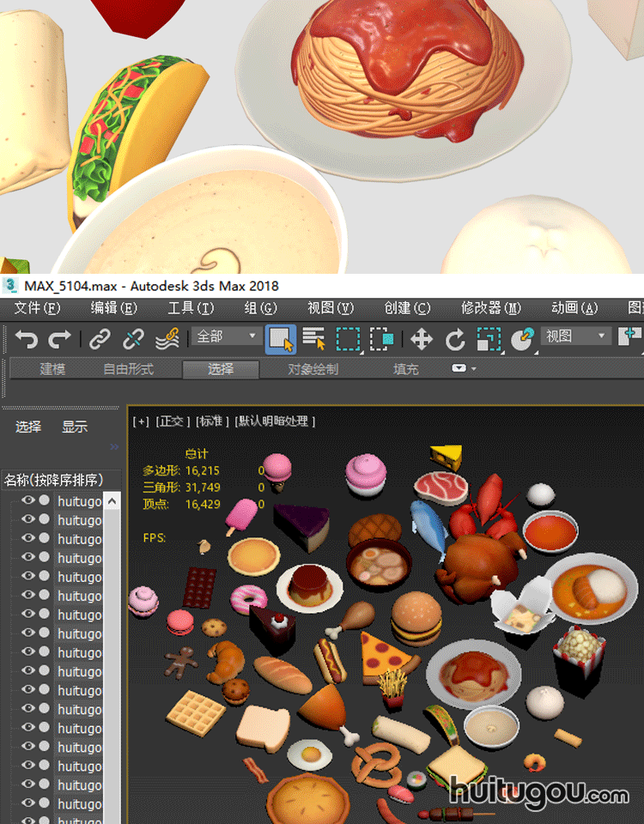
Task: Hide the topmost huitugo object via eye icon
Action: [28, 500]
